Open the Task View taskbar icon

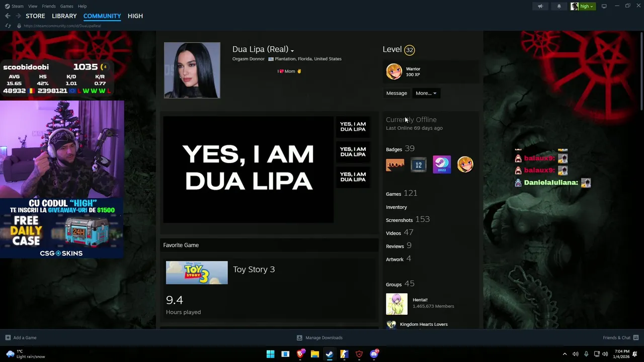pos(285,354)
